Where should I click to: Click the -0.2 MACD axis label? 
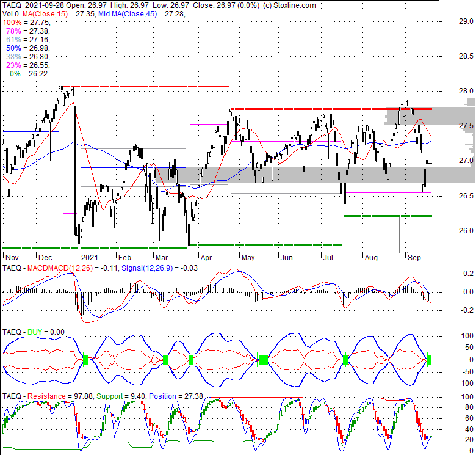point(467,310)
